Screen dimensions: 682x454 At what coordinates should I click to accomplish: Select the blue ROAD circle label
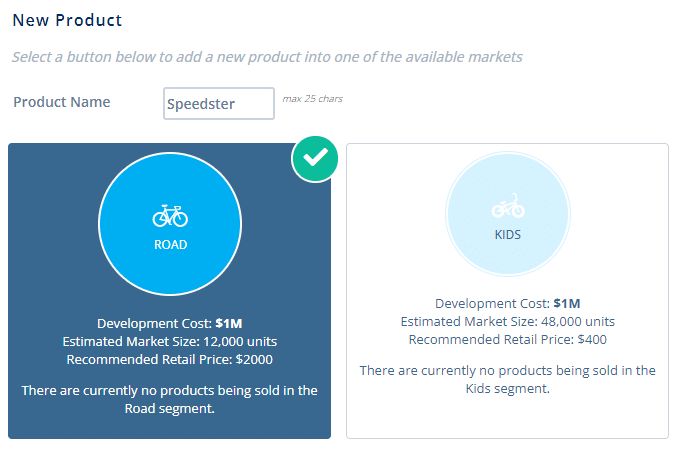tap(170, 244)
